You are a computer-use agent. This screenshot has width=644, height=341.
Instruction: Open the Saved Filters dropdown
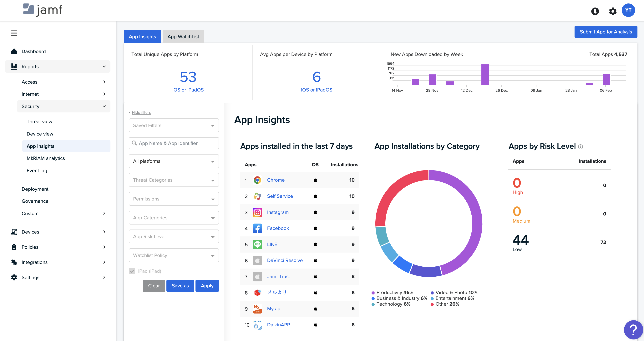pos(174,125)
